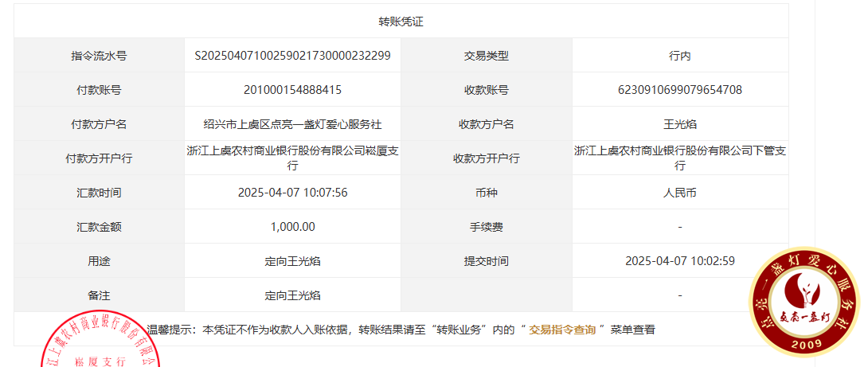Image resolution: width=868 pixels, height=367 pixels.
Task: Click the 行内 transaction type value
Action: tap(679, 56)
